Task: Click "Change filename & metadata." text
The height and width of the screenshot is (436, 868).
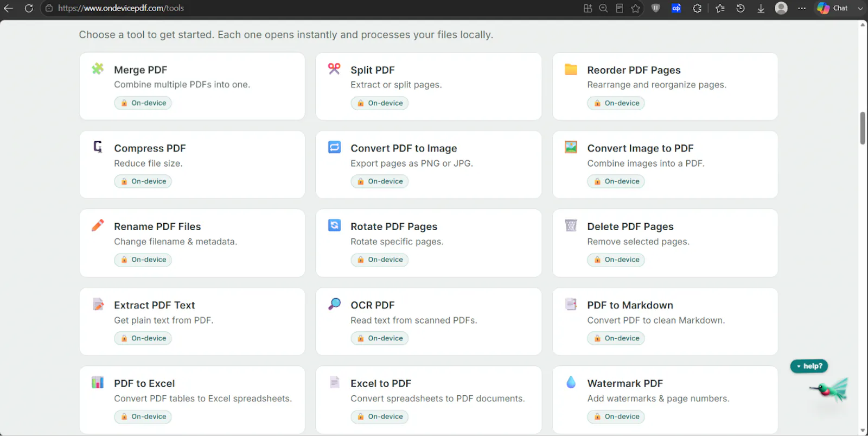Action: tap(176, 242)
